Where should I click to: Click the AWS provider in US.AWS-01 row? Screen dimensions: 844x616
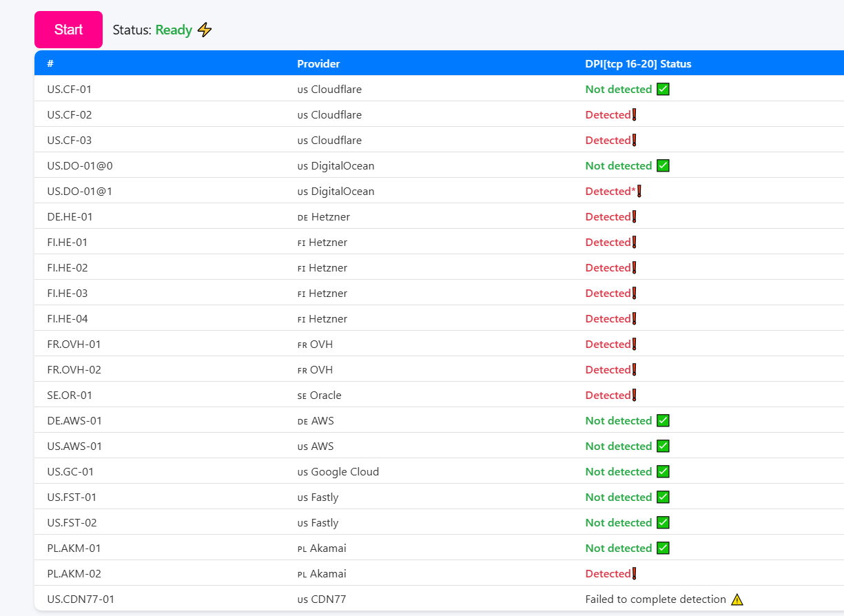click(316, 446)
